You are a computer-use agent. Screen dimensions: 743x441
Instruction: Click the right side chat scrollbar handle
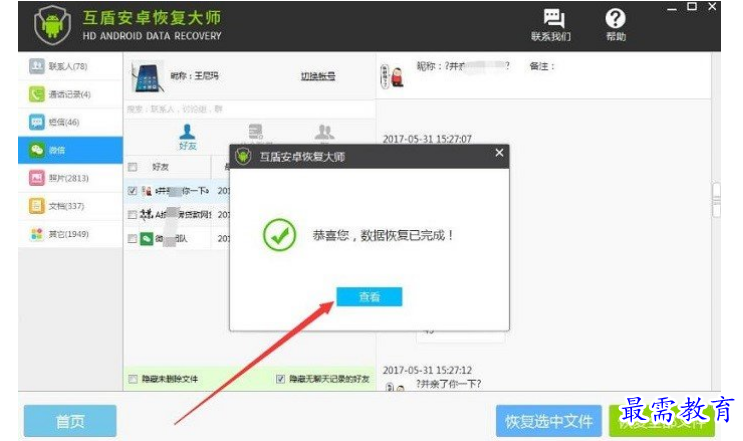(716, 200)
